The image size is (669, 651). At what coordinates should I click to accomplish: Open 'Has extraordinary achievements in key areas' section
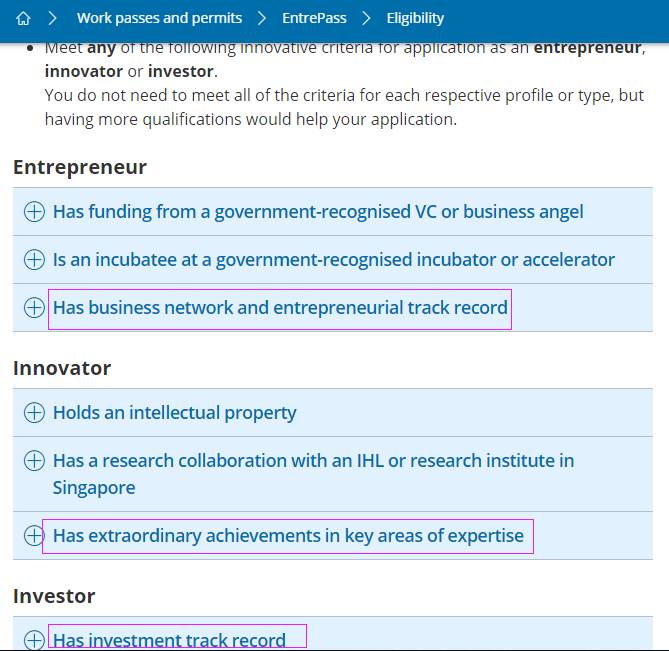[288, 536]
